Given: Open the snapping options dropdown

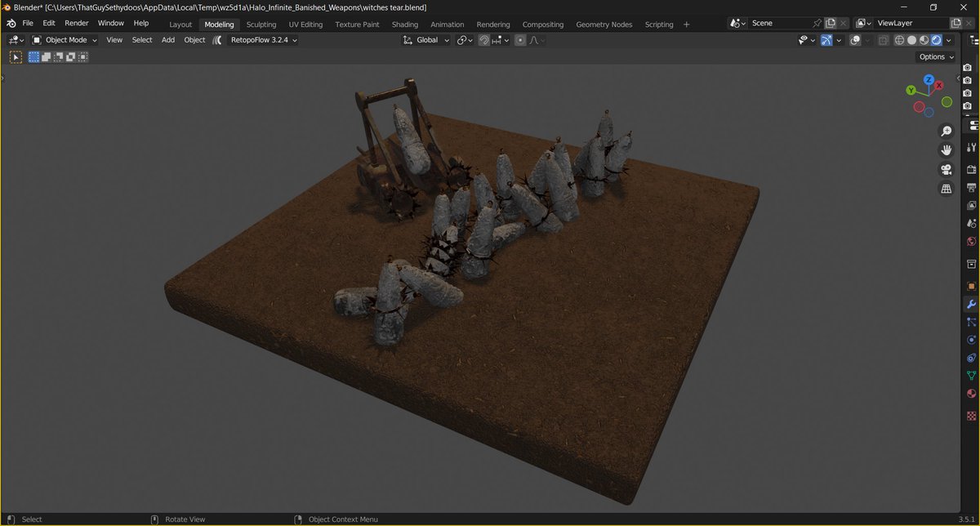Looking at the screenshot, I should (x=501, y=40).
